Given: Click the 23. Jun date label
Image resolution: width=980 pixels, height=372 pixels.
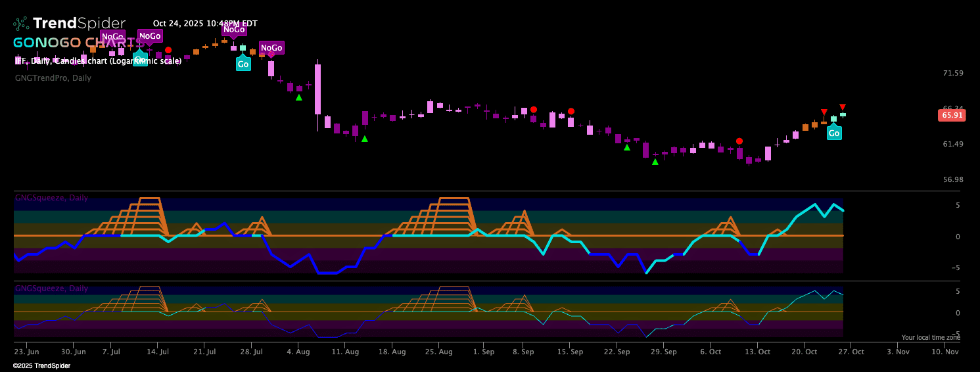Looking at the screenshot, I should coord(27,352).
